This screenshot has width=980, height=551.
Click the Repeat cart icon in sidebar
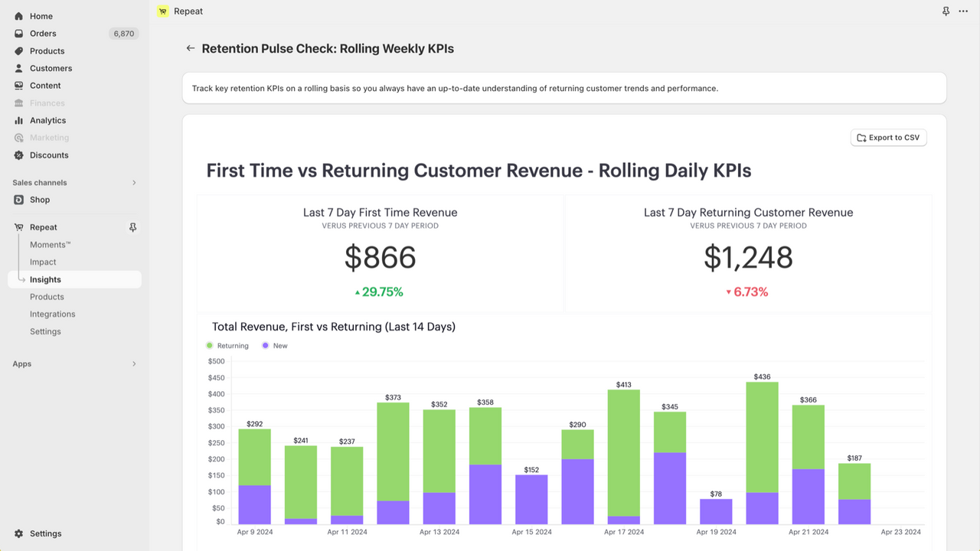(19, 227)
